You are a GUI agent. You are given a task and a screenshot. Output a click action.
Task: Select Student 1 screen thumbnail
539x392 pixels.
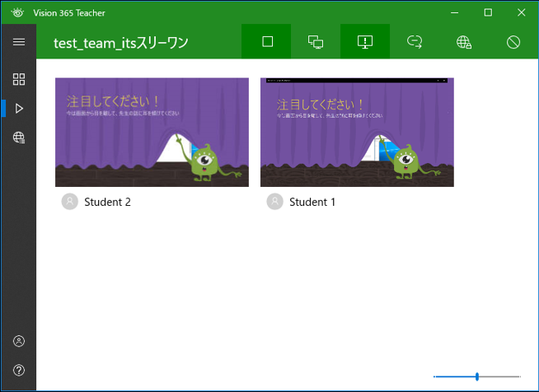click(x=357, y=133)
